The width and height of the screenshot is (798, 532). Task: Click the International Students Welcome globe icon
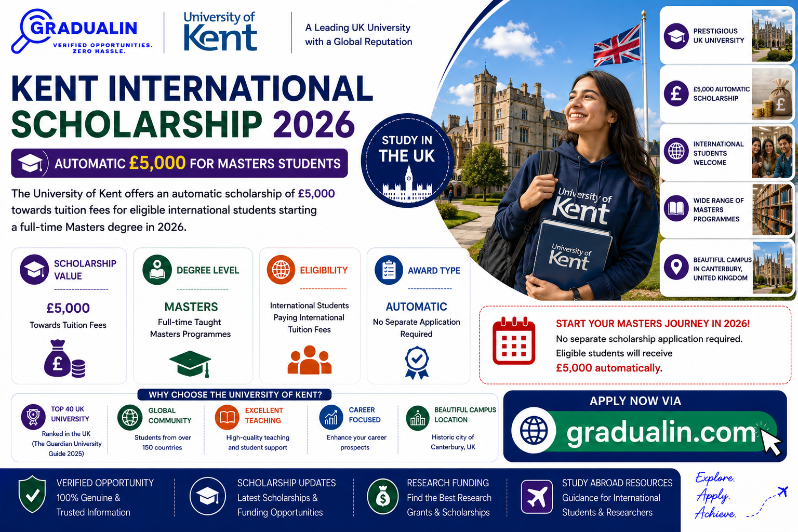coord(676,151)
